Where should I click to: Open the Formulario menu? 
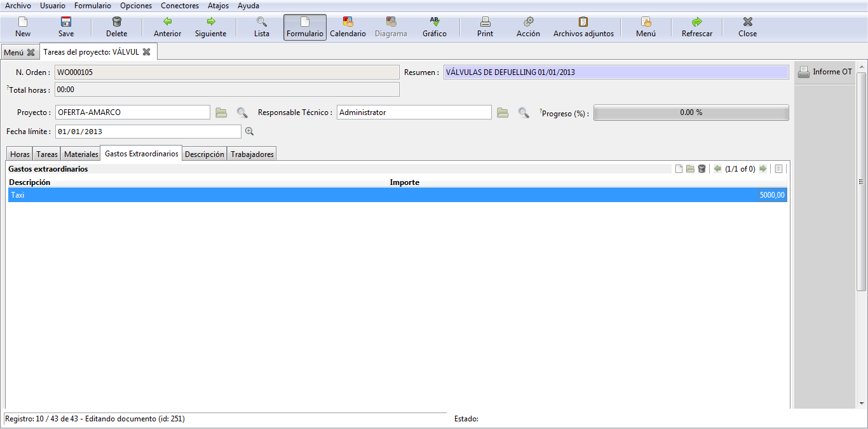pos(93,6)
